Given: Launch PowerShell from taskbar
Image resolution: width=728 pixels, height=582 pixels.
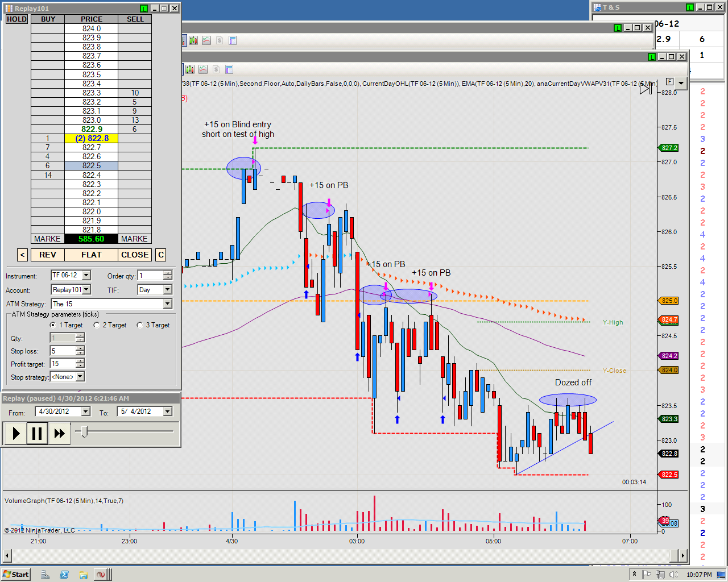Looking at the screenshot, I should [x=64, y=575].
